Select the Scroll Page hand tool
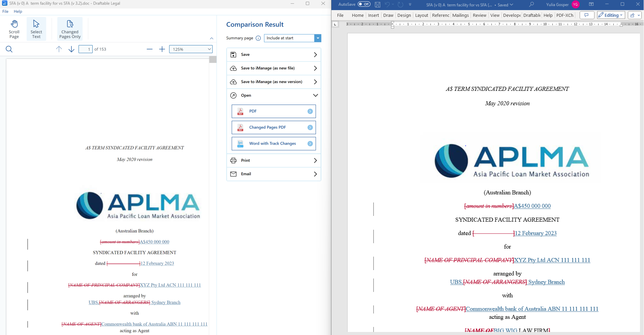Screen dimensions: 644x335 14,29
